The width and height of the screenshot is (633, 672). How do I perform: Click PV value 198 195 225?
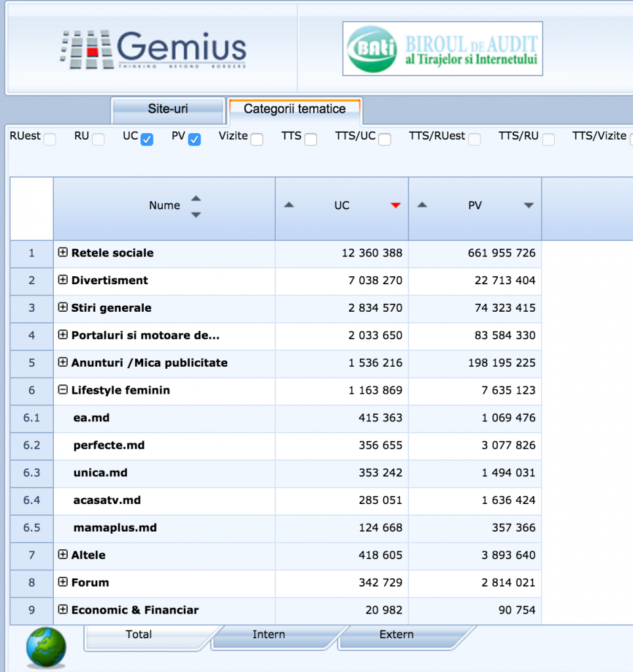coord(501,363)
